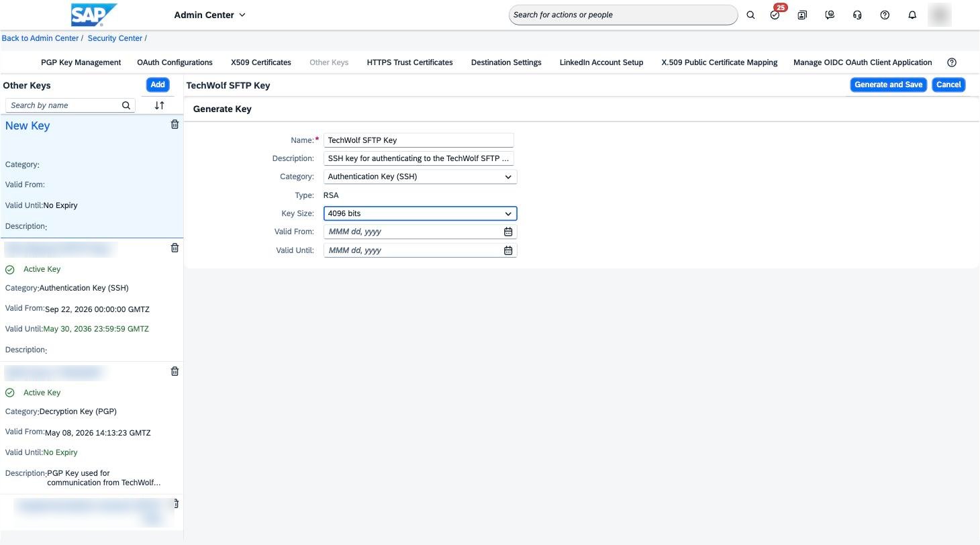Click the Search by name field
This screenshot has width=980, height=545.
pyautogui.click(x=70, y=105)
